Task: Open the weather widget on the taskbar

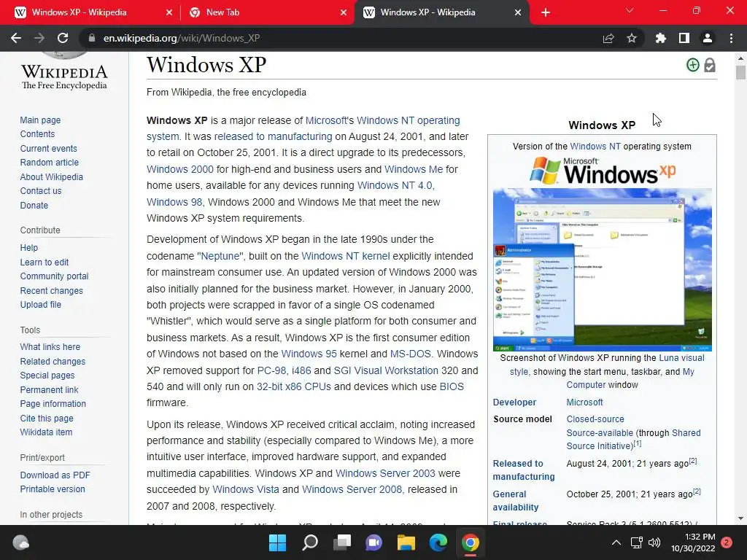Action: (20, 542)
